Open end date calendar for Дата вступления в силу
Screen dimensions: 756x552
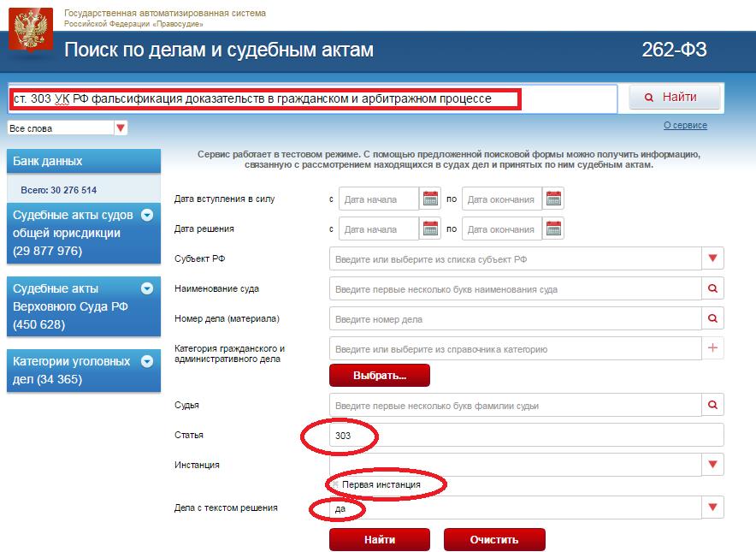[x=553, y=199]
